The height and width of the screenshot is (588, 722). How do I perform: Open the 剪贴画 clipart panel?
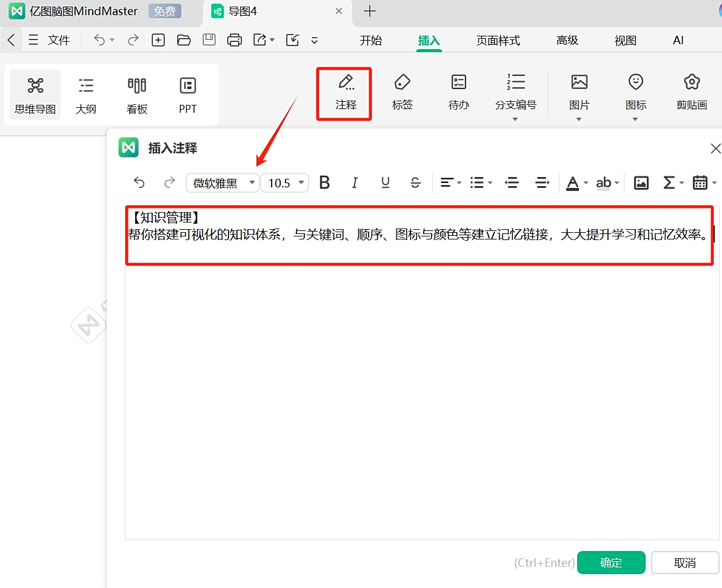click(x=692, y=93)
